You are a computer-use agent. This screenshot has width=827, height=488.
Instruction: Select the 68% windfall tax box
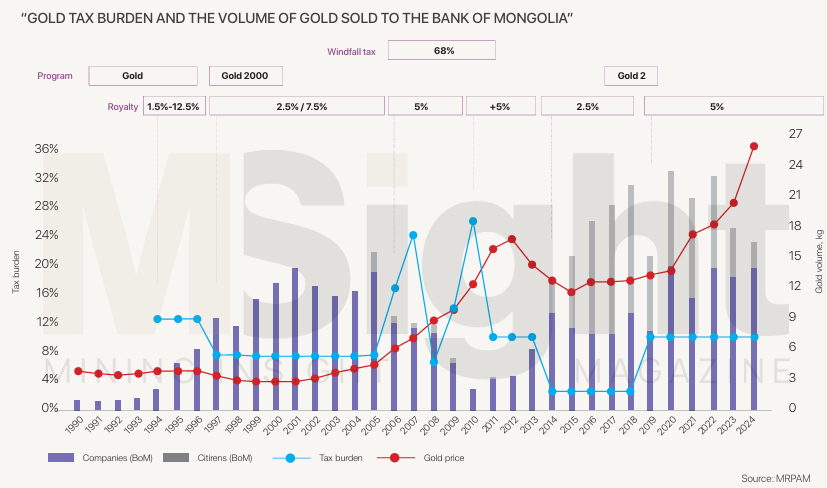pyautogui.click(x=442, y=50)
